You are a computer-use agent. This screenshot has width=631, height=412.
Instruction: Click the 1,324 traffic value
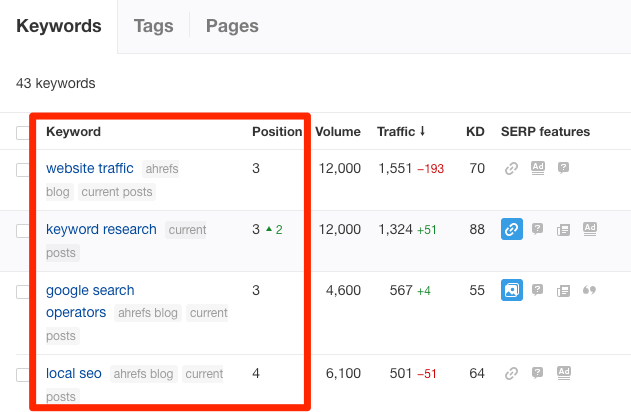395,230
